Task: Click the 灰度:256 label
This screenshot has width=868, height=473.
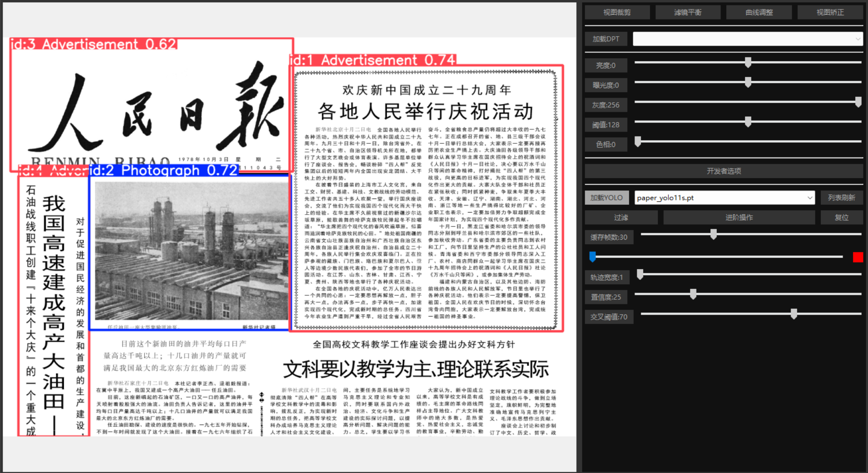Action: pyautogui.click(x=606, y=105)
